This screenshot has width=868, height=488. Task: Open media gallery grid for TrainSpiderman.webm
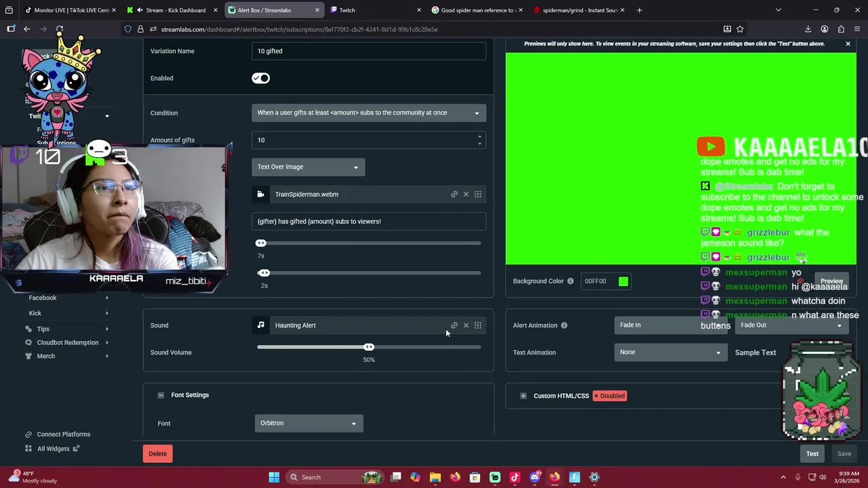pos(478,195)
